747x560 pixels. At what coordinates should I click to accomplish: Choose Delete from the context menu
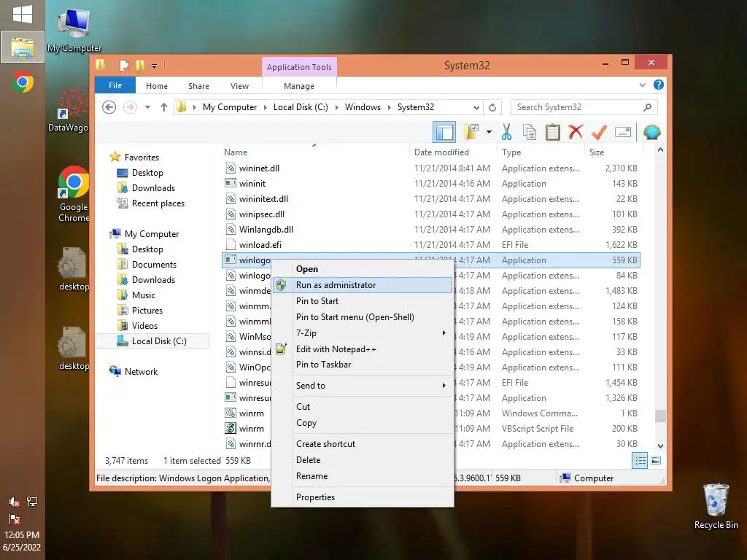363,460
